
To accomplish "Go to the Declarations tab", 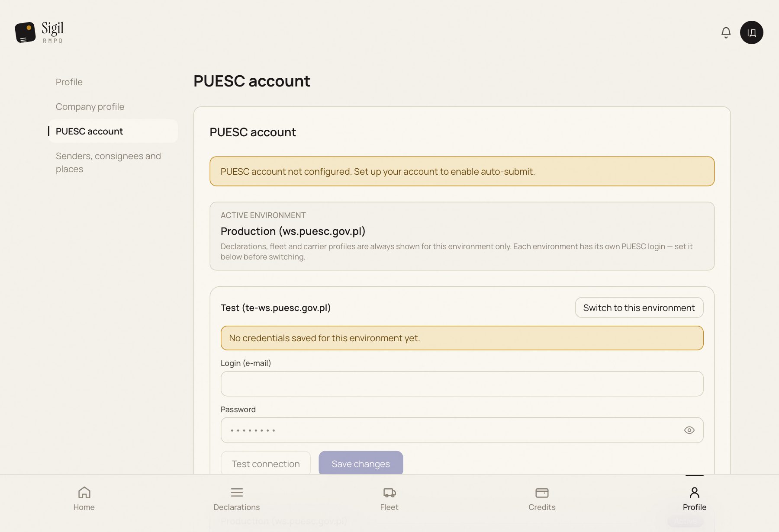I will 237,499.
